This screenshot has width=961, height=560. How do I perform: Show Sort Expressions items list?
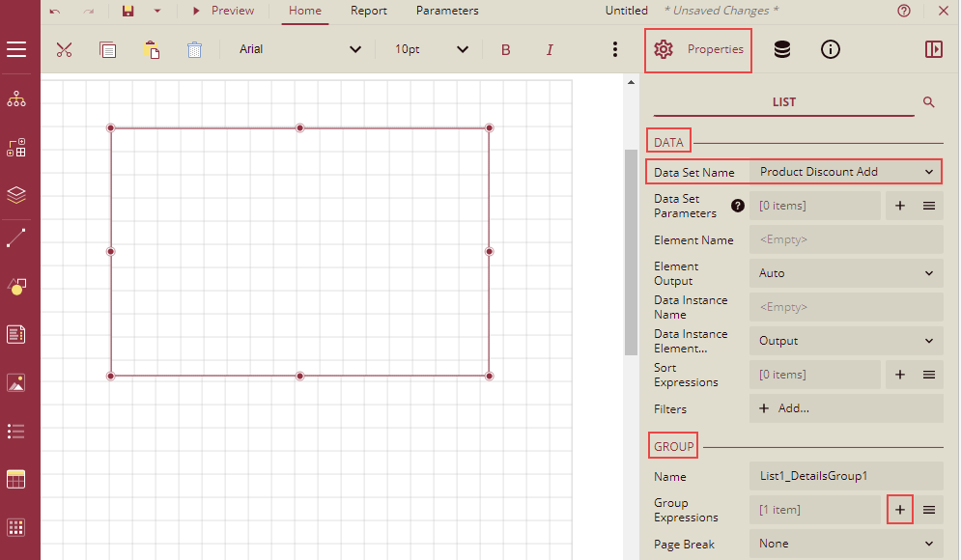pos(929,375)
